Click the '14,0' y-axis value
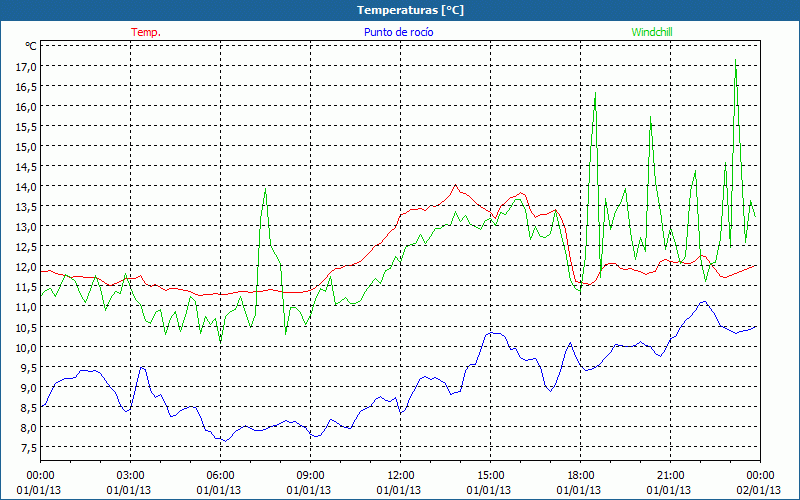800x500 pixels. pos(27,187)
